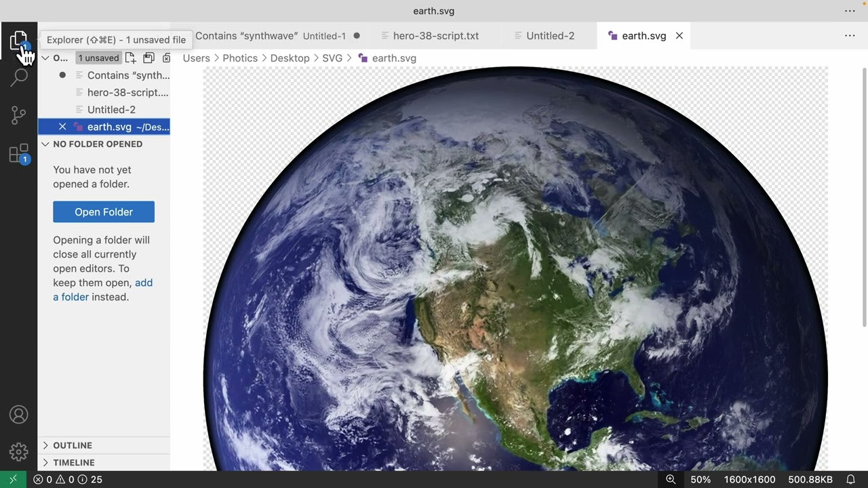The image size is (868, 488).
Task: Click the Photics breadcrumb segment
Action: [240, 58]
